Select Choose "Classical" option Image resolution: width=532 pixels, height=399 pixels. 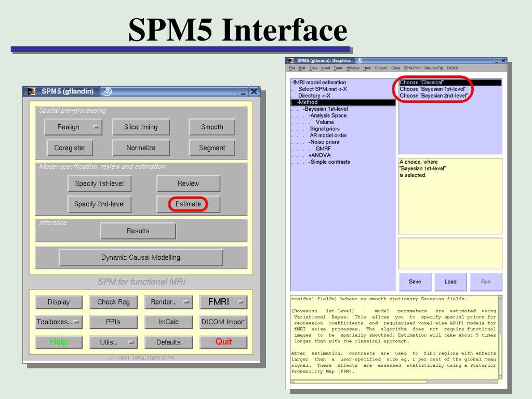click(450, 83)
